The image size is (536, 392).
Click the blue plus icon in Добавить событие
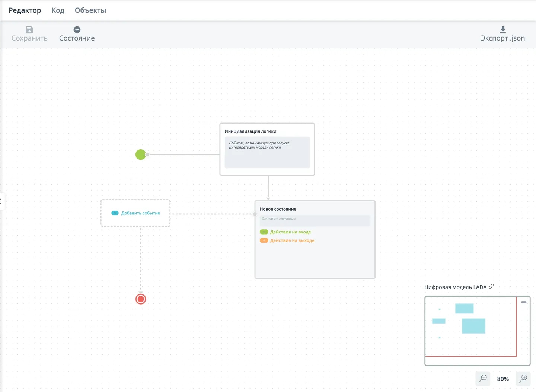115,213
